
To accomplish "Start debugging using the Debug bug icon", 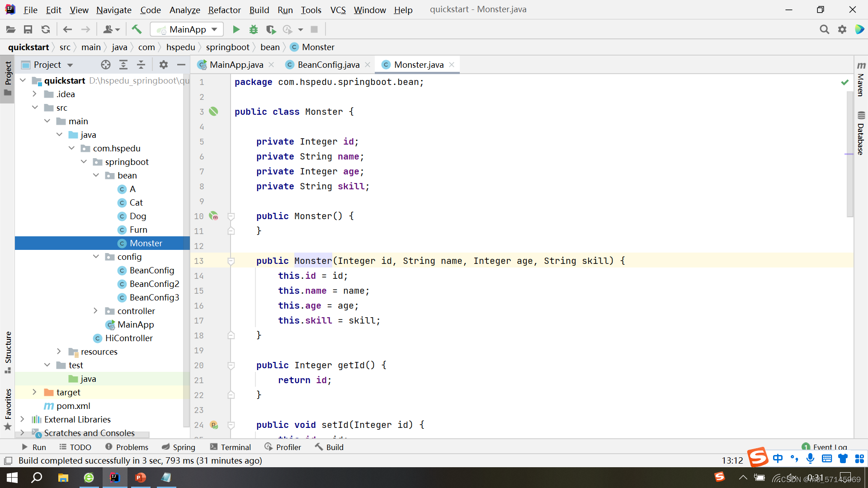I will (253, 29).
